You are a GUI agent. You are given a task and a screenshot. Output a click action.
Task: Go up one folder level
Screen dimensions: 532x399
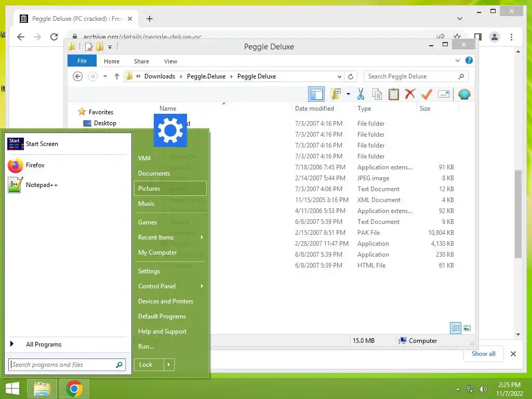(117, 76)
